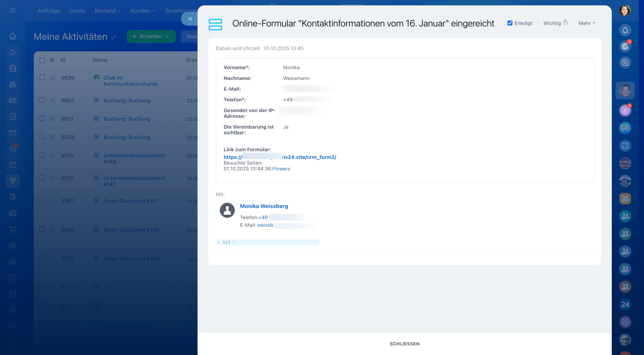Sort the list by the Name column header
The height and width of the screenshot is (355, 644).
[x=100, y=60]
